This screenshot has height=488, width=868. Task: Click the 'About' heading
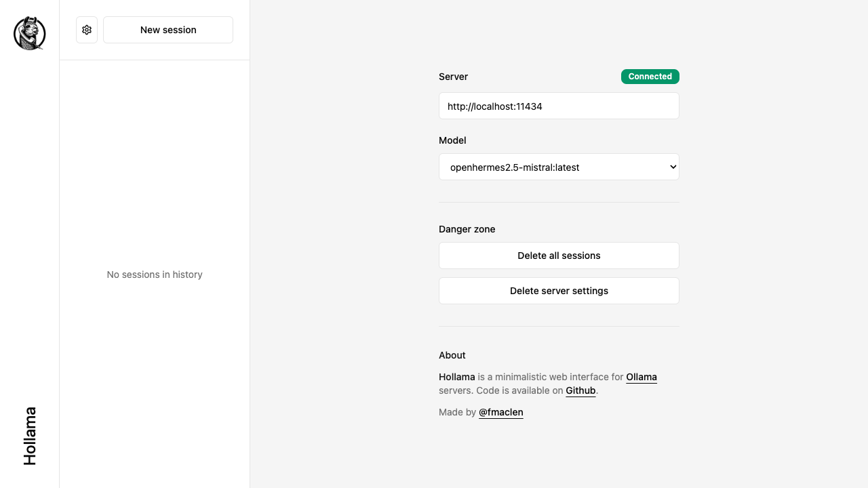[452, 355]
